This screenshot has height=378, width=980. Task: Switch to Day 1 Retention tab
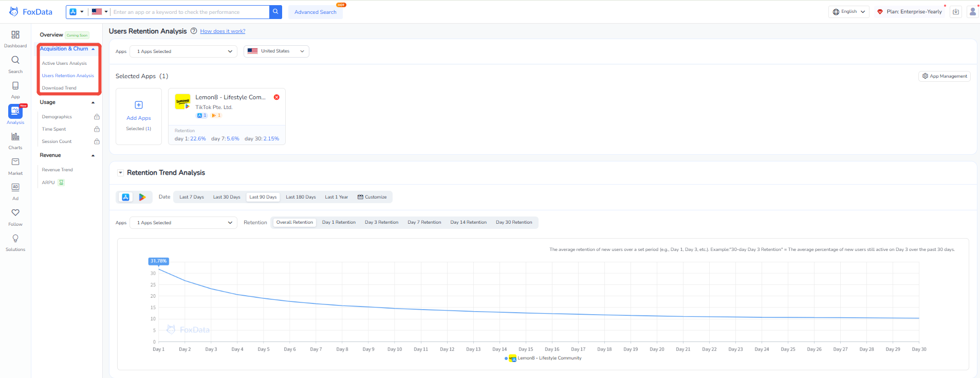pyautogui.click(x=339, y=222)
